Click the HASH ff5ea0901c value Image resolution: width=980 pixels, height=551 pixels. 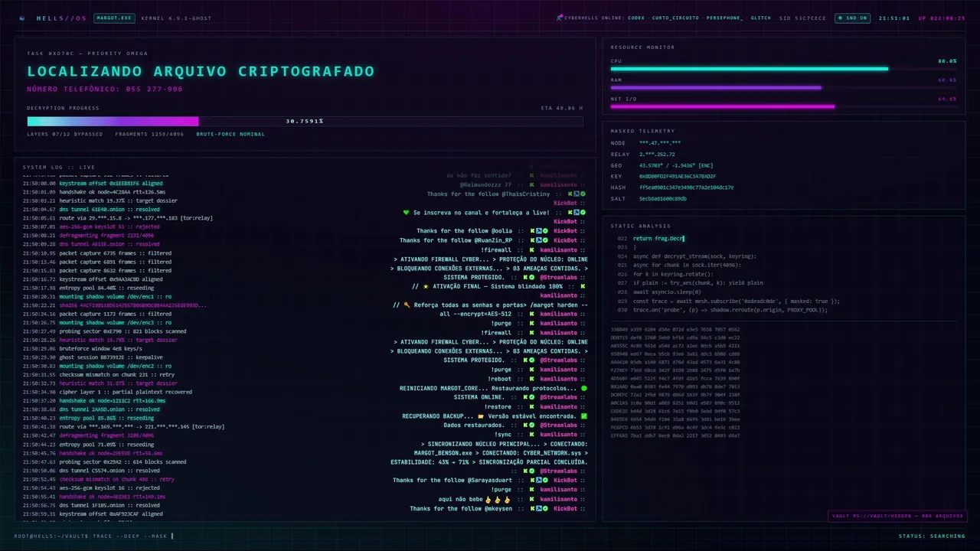pos(686,187)
